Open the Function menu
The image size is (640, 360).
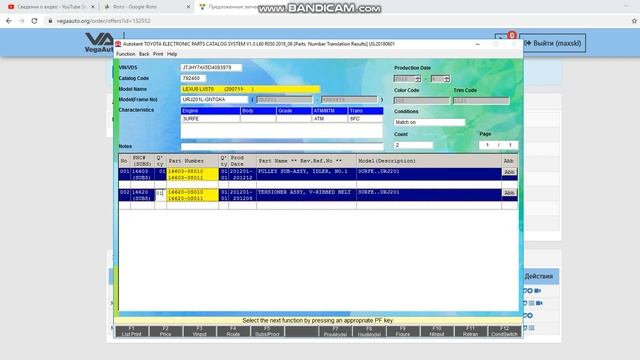[125, 54]
